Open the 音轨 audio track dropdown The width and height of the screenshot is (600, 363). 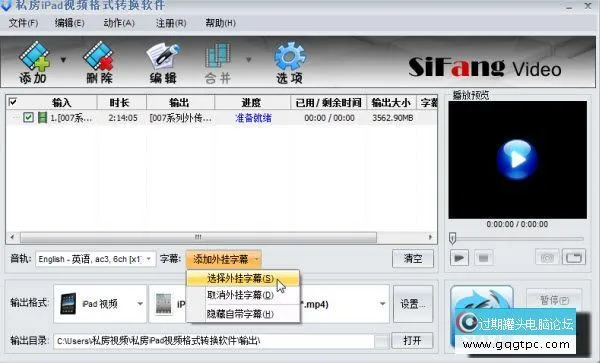(x=96, y=259)
